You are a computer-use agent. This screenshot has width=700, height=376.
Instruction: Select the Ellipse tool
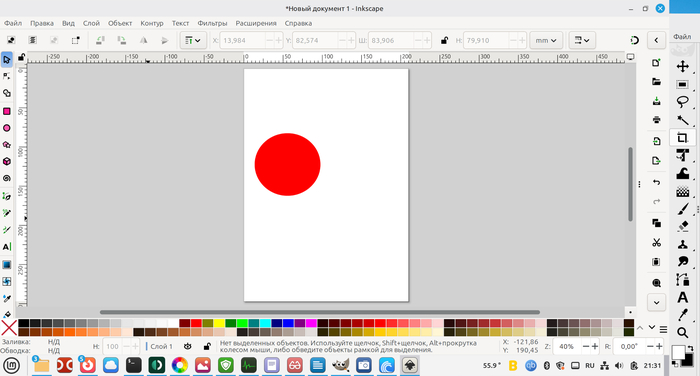[7, 128]
